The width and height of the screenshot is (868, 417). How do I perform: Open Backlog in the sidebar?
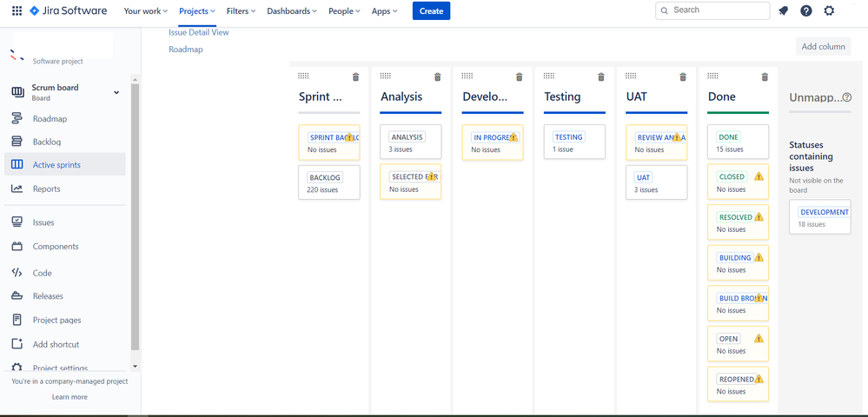tap(65, 142)
